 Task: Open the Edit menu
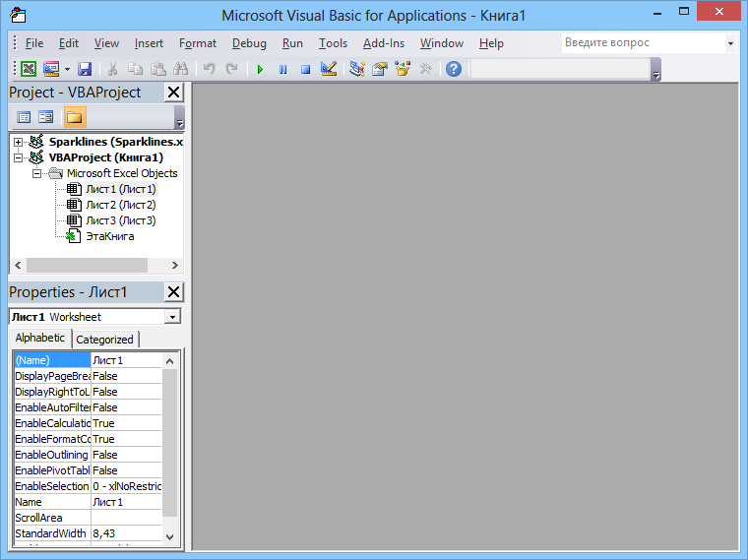pos(69,43)
